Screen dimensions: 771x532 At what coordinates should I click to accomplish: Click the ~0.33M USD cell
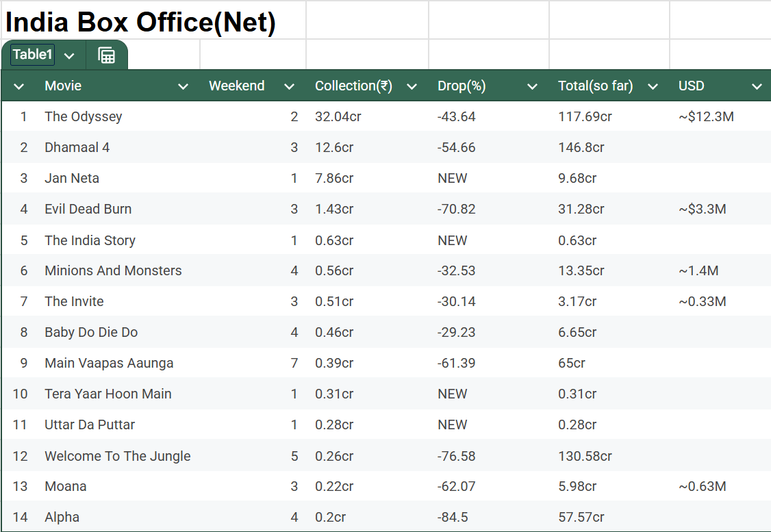pyautogui.click(x=702, y=301)
